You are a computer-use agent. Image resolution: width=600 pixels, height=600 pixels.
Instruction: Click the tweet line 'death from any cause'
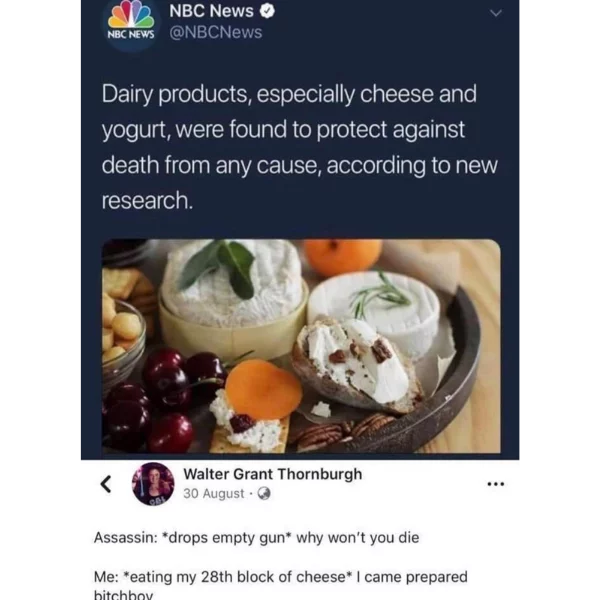click(300, 165)
